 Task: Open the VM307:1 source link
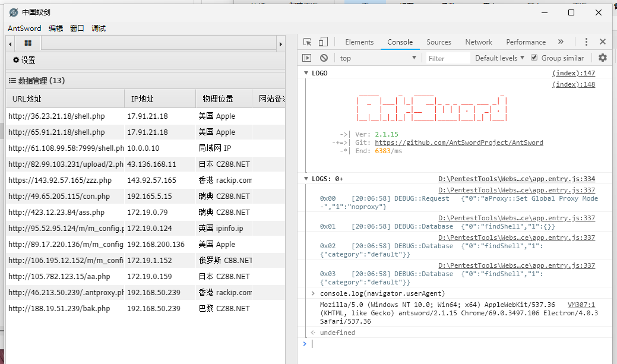(581, 305)
